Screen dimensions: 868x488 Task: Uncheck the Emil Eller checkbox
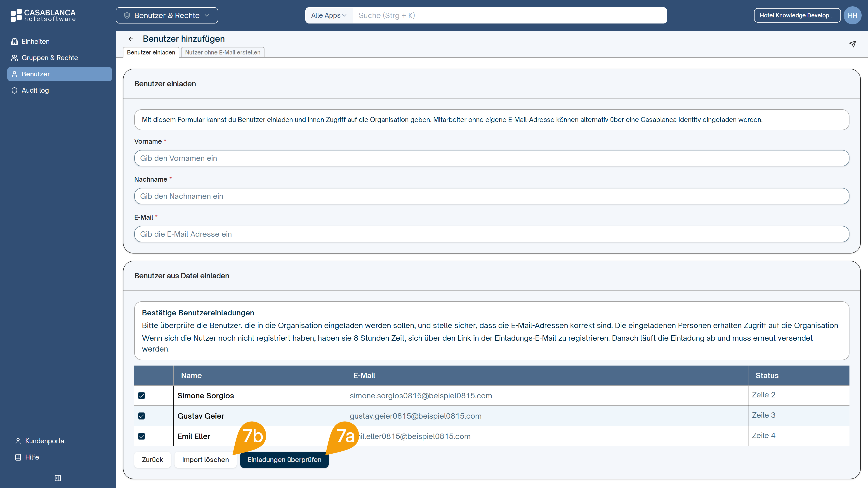[142, 436]
